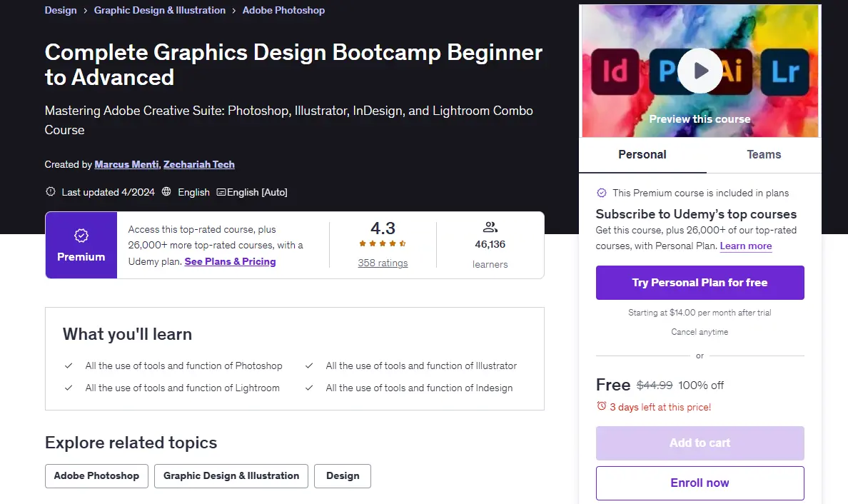
Task: Click the Premium badge checkmark icon
Action: coord(81,236)
